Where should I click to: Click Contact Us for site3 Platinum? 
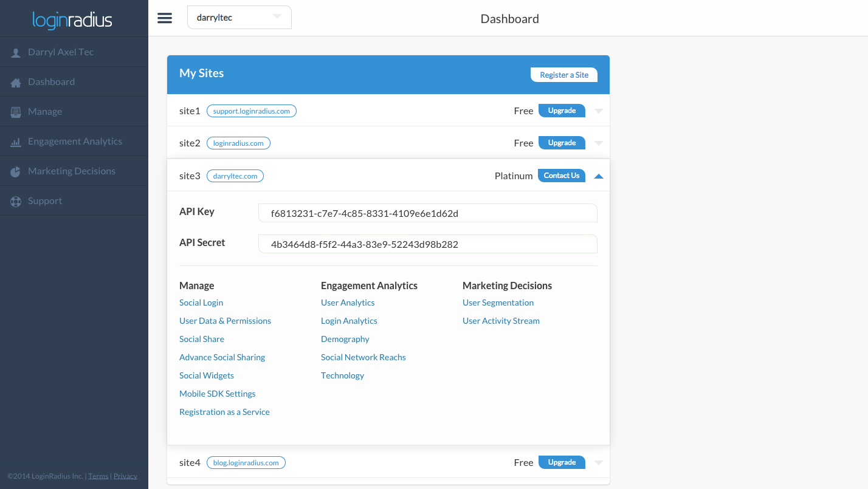pos(561,175)
